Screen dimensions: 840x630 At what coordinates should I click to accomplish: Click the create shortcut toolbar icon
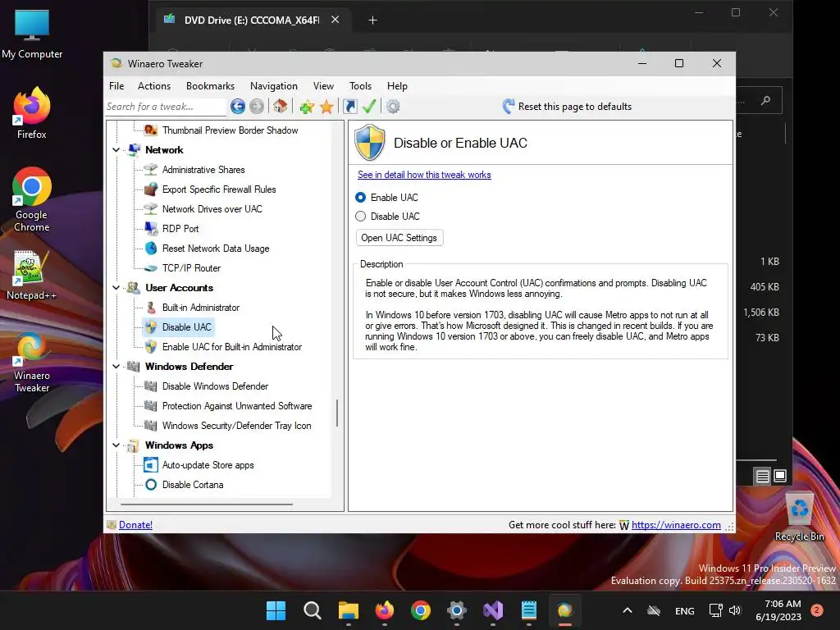(x=349, y=107)
